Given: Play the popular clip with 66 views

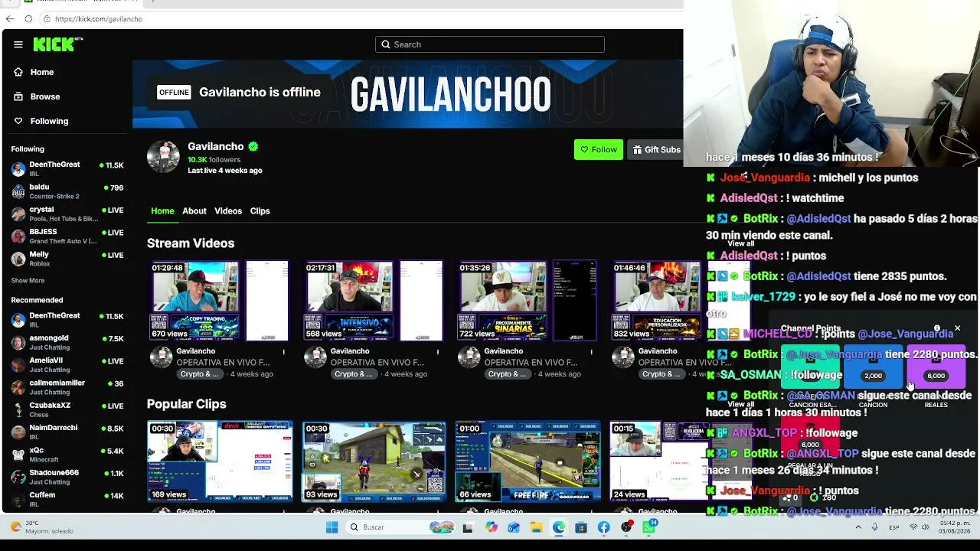Looking at the screenshot, I should 528,461.
